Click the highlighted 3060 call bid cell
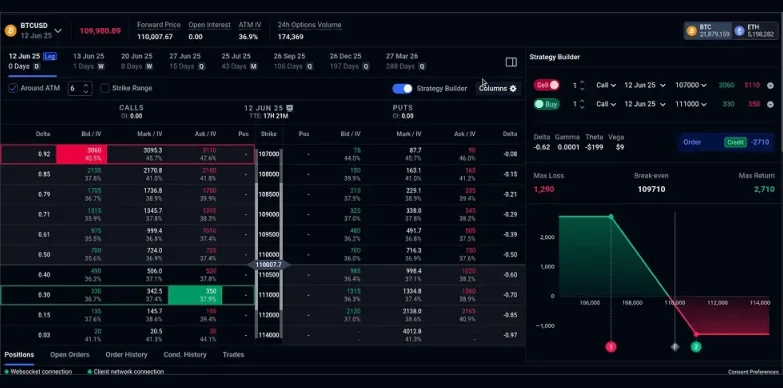 (x=81, y=154)
